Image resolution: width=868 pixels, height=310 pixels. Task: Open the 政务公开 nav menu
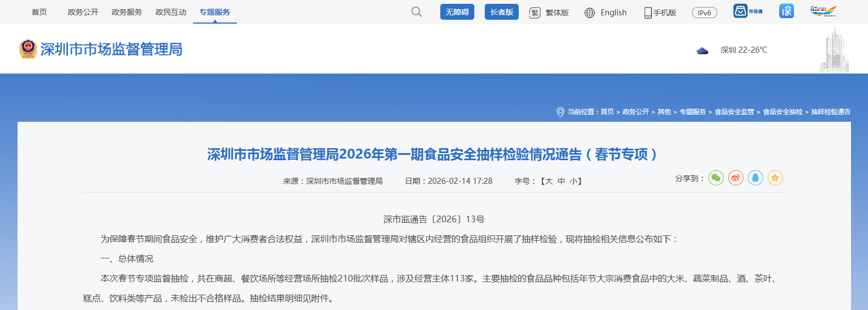click(x=83, y=12)
